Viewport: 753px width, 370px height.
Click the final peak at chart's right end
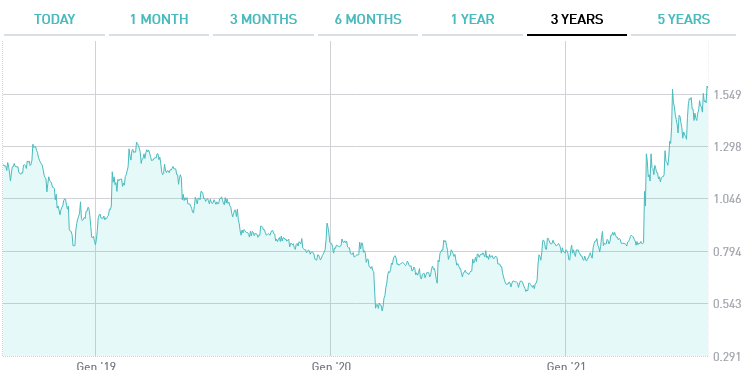707,87
